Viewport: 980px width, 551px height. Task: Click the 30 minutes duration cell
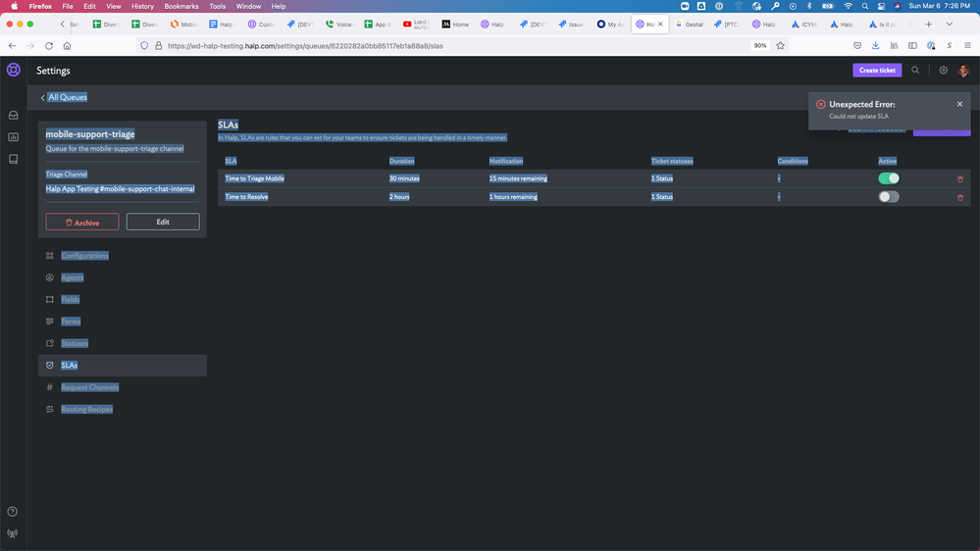point(404,178)
